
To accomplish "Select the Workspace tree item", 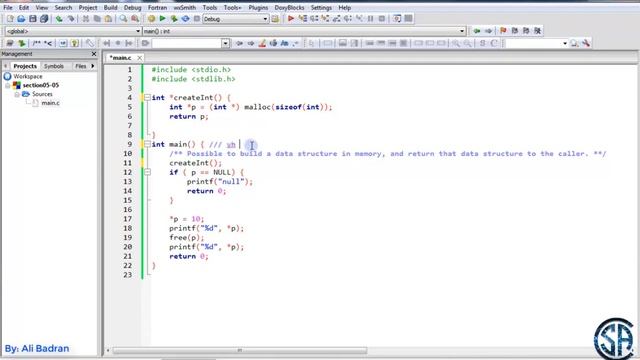I will coord(28,76).
